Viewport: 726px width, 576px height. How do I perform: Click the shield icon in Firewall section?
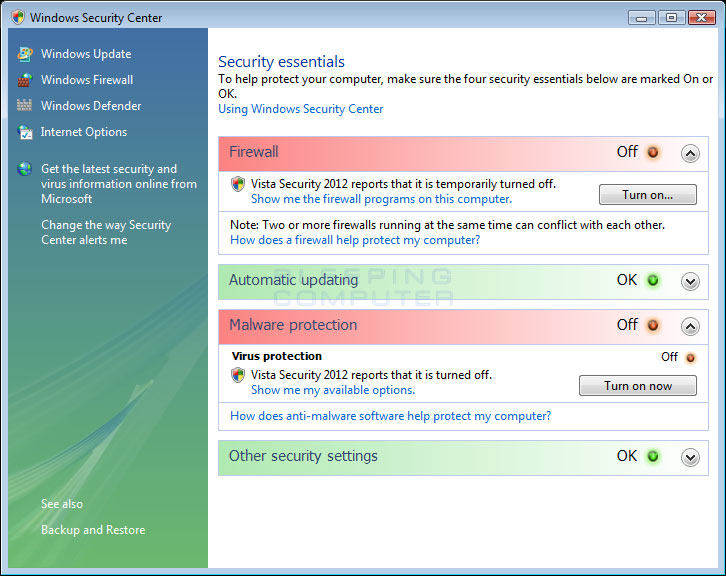point(238,184)
